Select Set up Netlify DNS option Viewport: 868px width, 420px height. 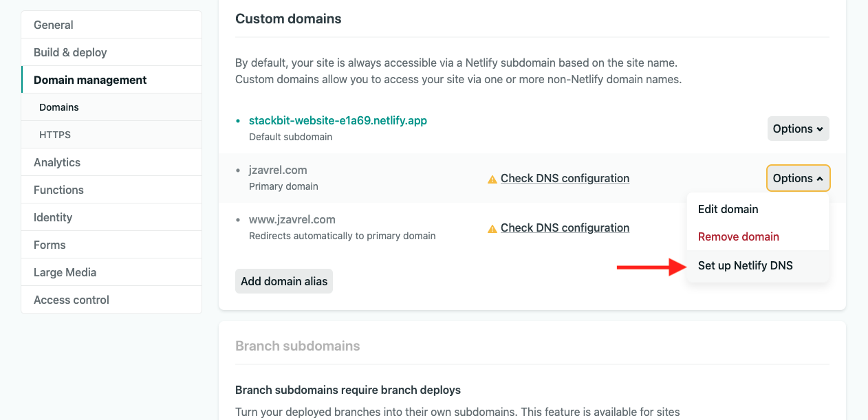[x=758, y=265]
